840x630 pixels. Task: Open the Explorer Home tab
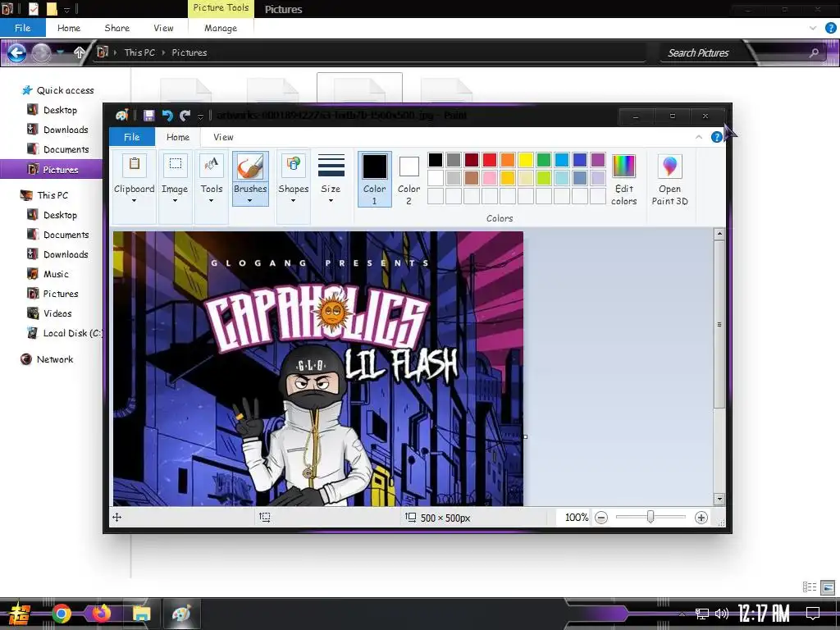click(x=69, y=28)
